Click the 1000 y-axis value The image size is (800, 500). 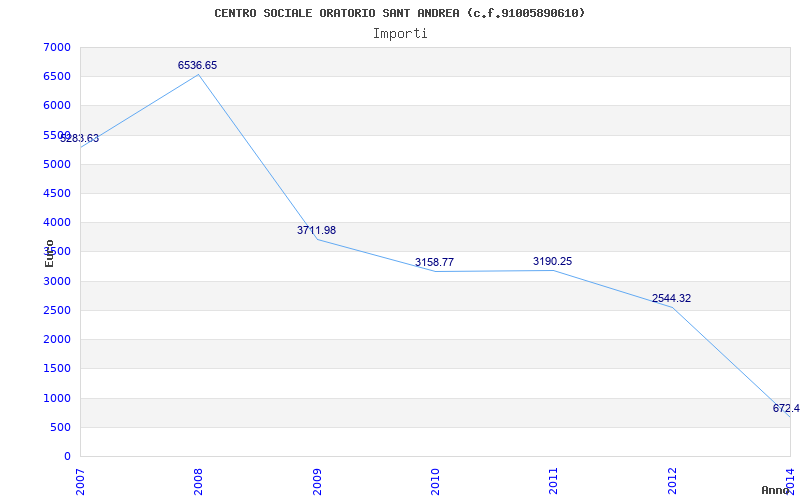click(x=57, y=398)
